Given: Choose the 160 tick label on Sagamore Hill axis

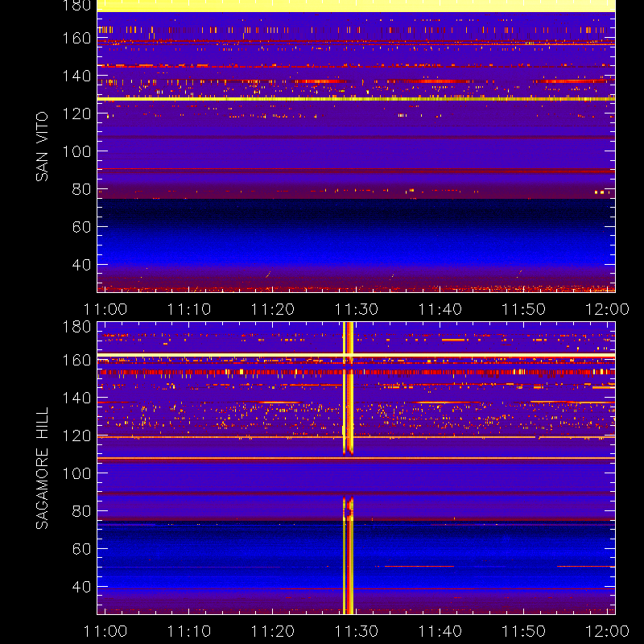Looking at the screenshot, I should (76, 360).
